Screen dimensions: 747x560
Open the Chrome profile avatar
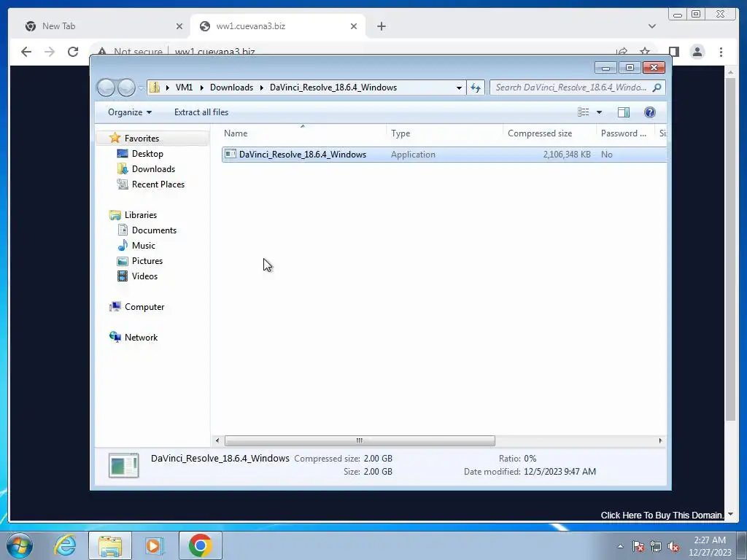pos(697,52)
